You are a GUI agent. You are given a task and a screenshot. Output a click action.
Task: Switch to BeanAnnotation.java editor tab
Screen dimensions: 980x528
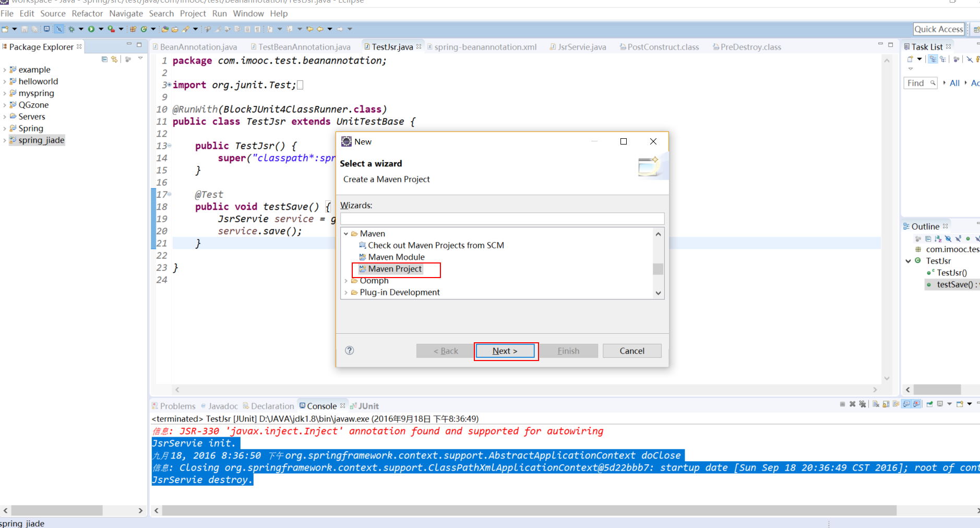(x=195, y=47)
